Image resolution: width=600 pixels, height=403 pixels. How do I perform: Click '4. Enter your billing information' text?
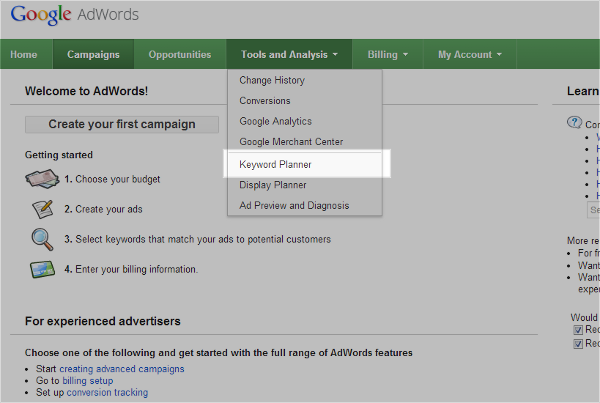pos(131,269)
